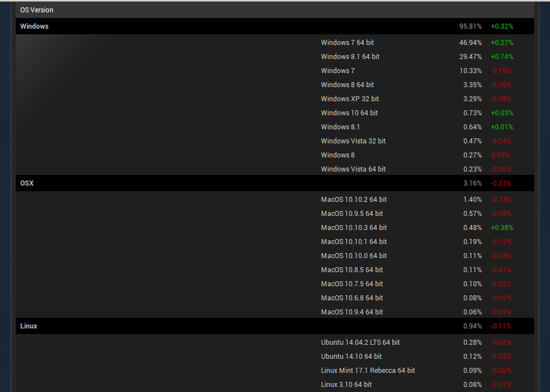
Task: Click the -0.33% change for MacOS 10.10.2
Action: pos(501,199)
